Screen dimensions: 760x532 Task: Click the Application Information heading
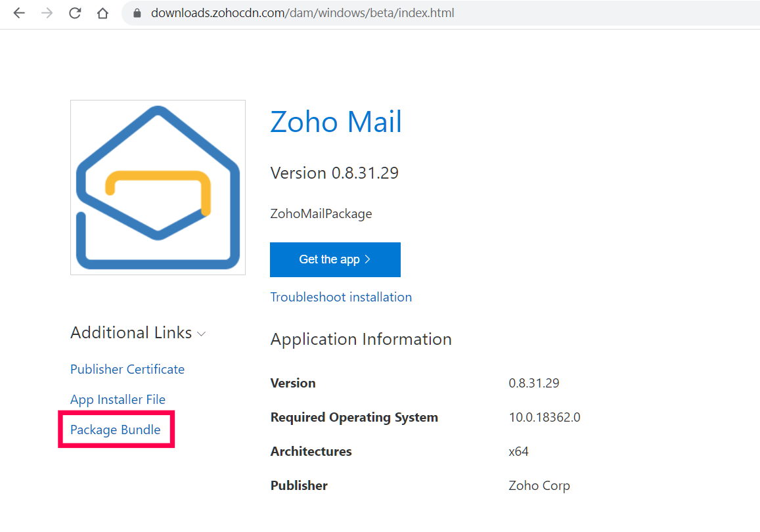point(361,339)
